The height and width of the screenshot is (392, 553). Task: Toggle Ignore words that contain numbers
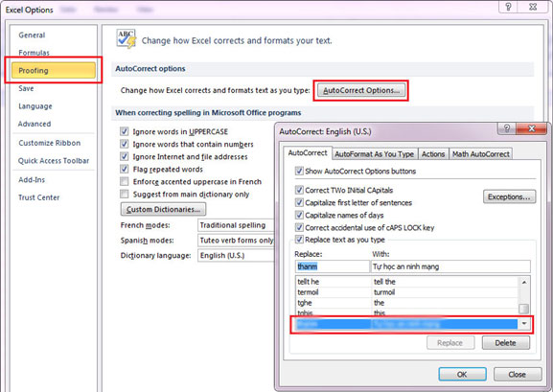click(x=125, y=144)
